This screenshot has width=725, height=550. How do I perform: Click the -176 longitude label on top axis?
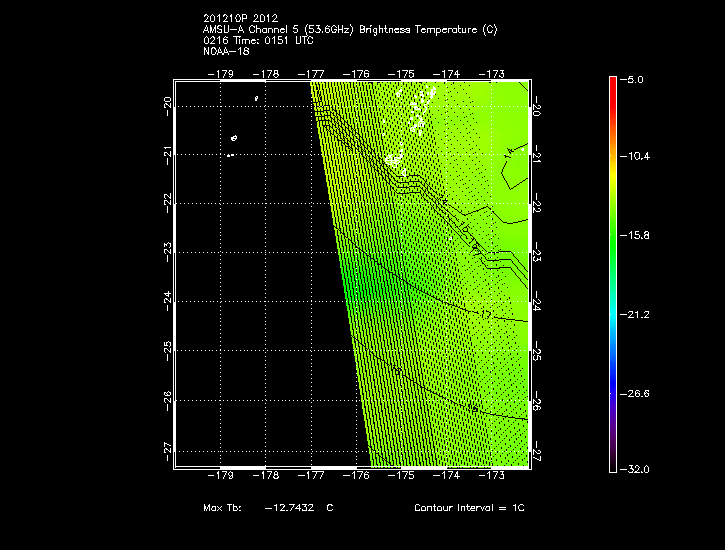click(x=357, y=73)
